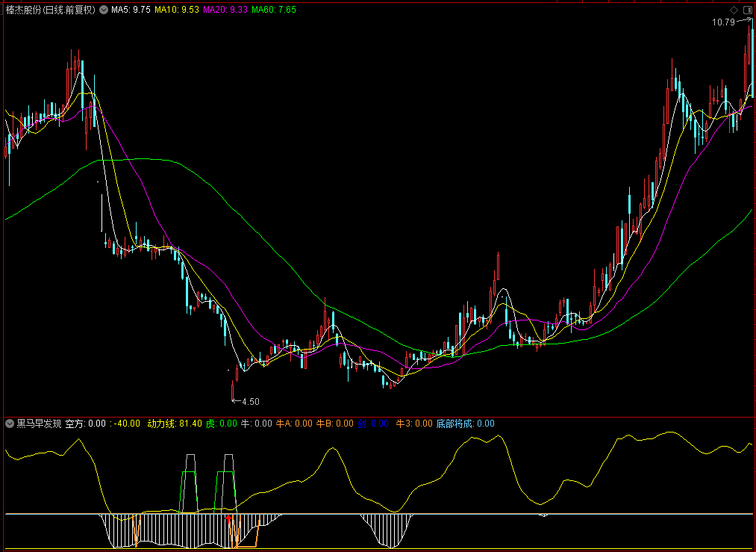Screen dimensions: 756x552
Task: Select the green MA60: 7.65 label
Action: (274, 10)
